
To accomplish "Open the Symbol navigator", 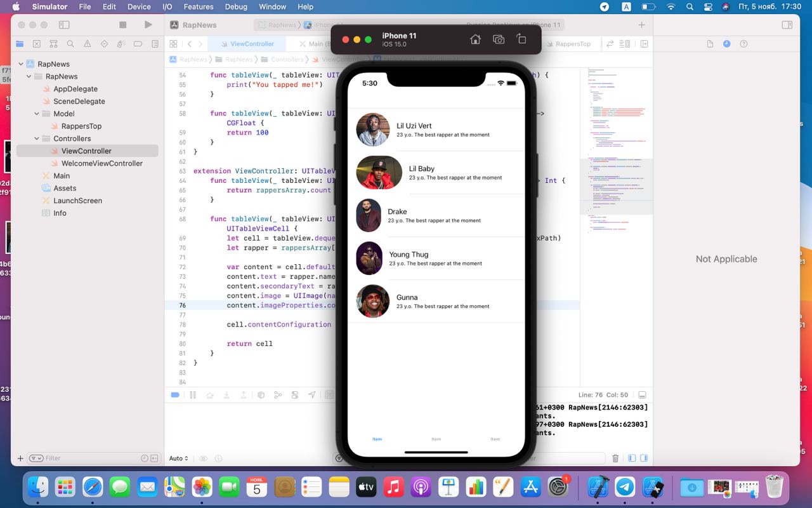I will pos(53,44).
